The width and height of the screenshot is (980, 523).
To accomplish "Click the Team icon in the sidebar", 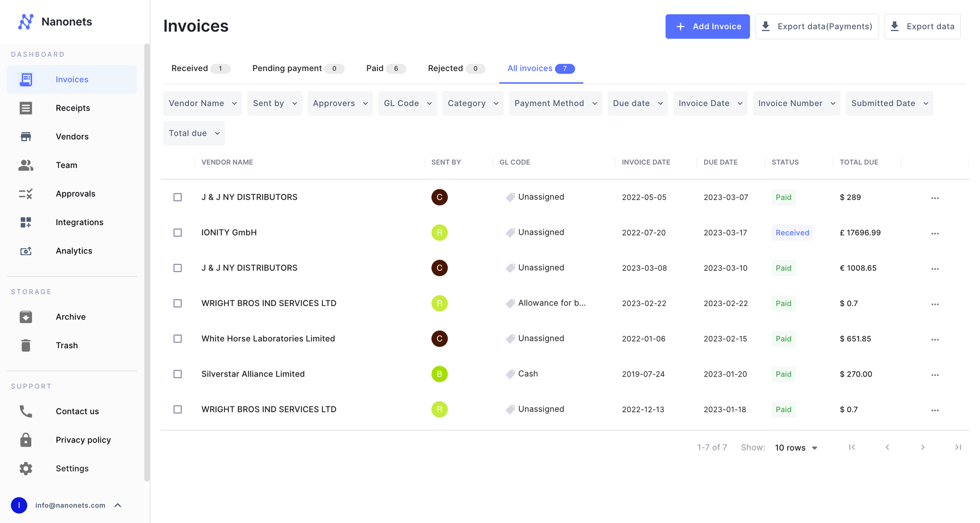I will 25,165.
